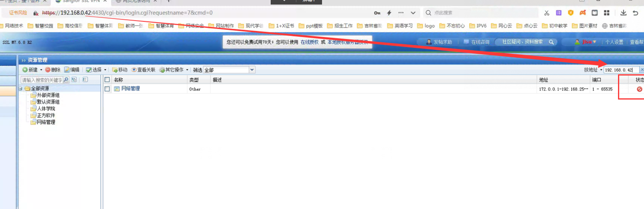
Task: Click the browser 点此搜索 search box
Action: (481, 13)
